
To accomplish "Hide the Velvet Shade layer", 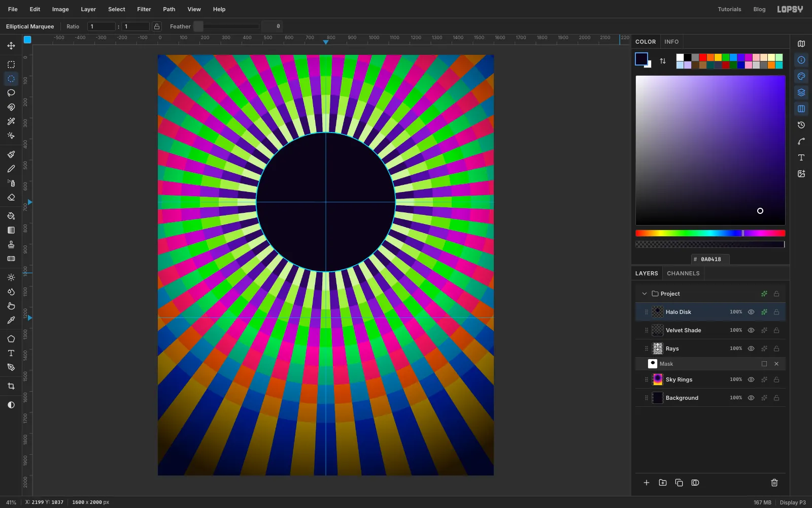I will coord(751,330).
